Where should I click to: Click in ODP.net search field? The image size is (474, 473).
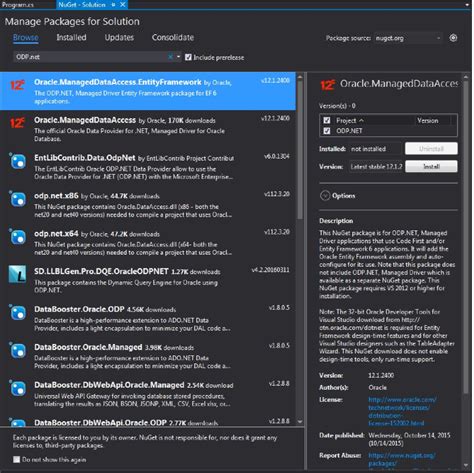(90, 57)
